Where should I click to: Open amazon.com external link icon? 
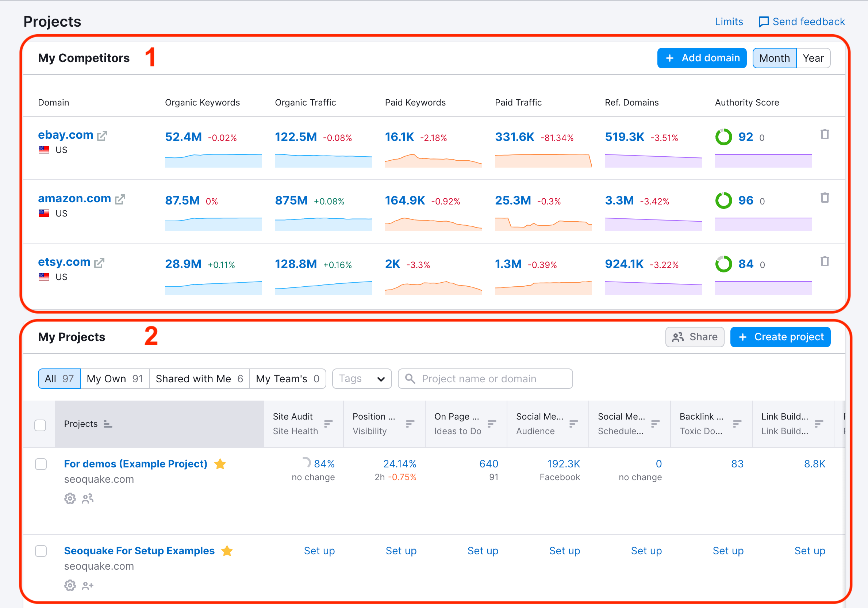120,199
